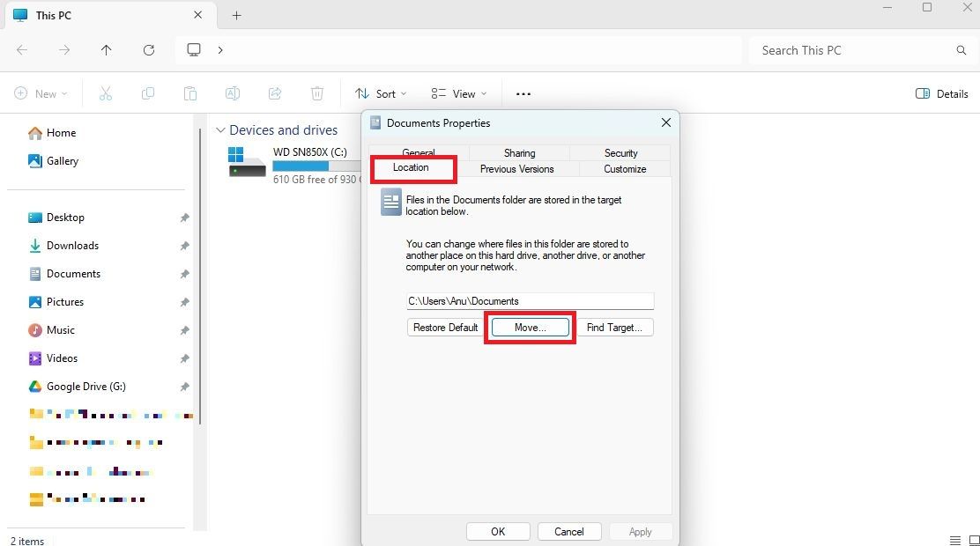Click the Rename icon in toolbar
This screenshot has height=546, width=980.
click(x=233, y=93)
